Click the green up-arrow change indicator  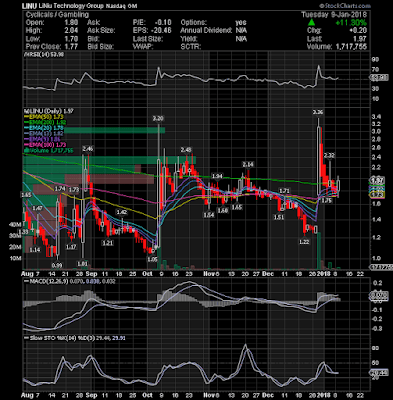tap(311, 23)
